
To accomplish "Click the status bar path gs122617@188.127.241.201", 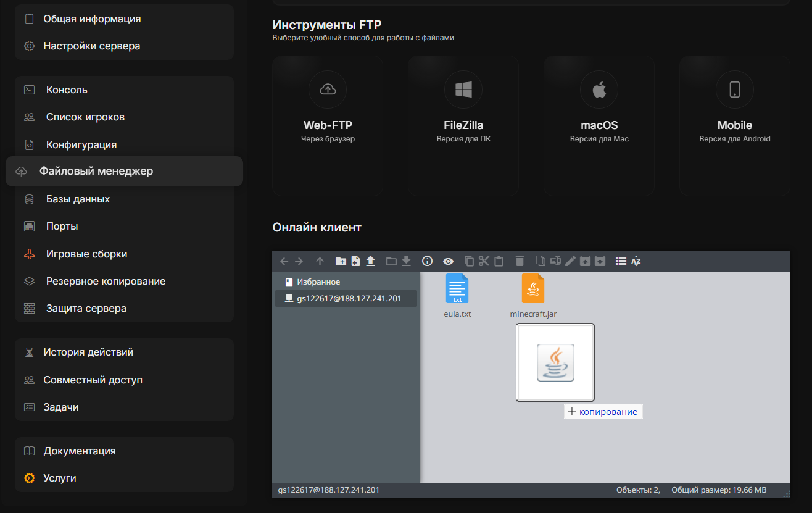I will coord(328,490).
